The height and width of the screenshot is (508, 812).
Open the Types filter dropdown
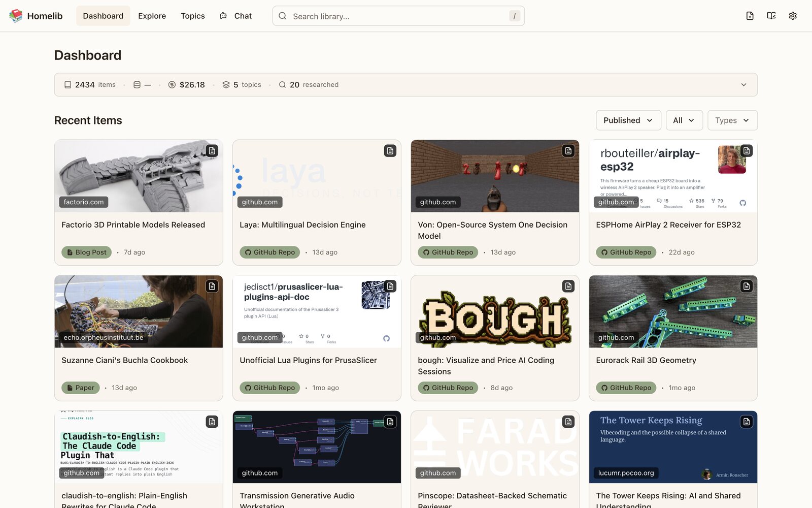click(x=732, y=120)
